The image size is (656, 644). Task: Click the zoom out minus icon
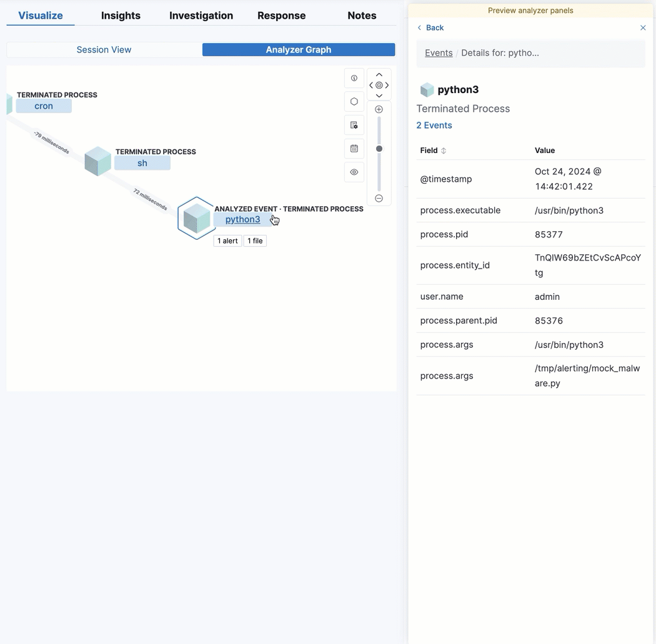[x=379, y=198]
